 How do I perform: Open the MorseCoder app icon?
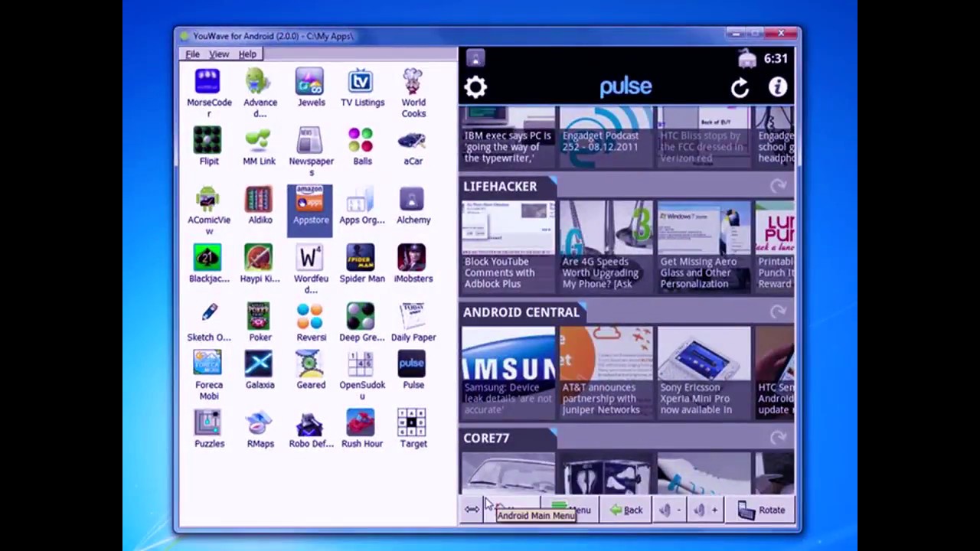[x=207, y=82]
